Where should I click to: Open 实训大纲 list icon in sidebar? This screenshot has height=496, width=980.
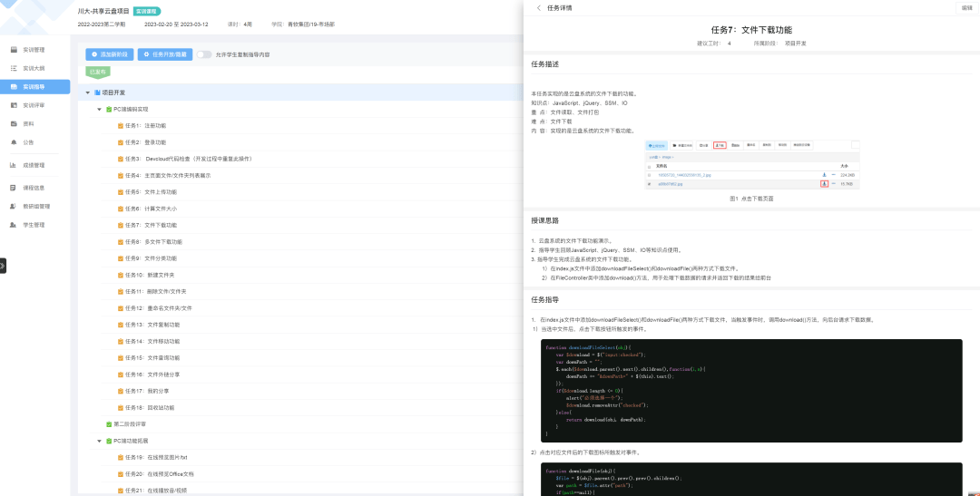pos(14,67)
